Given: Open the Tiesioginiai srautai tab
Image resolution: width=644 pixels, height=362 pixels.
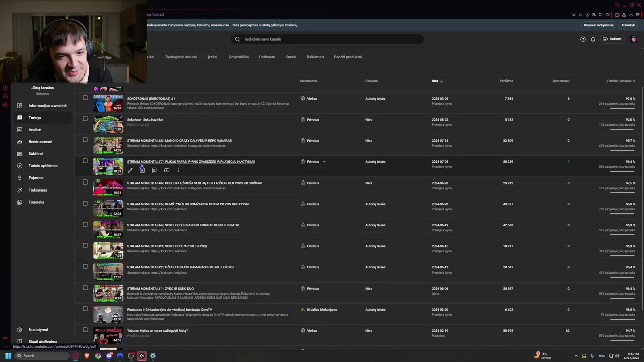Looking at the screenshot, I should click(x=181, y=57).
